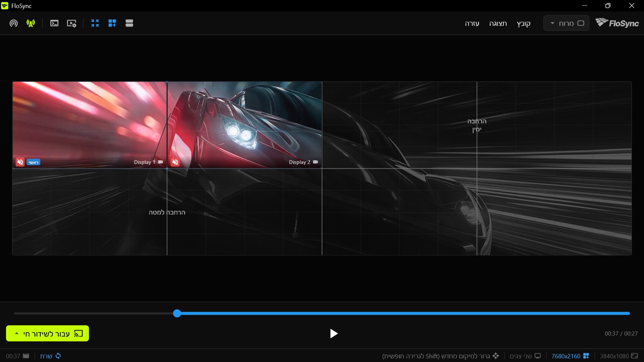Click the move arrows icon in the status bar
The width and height of the screenshot is (644, 362).
[x=496, y=356]
